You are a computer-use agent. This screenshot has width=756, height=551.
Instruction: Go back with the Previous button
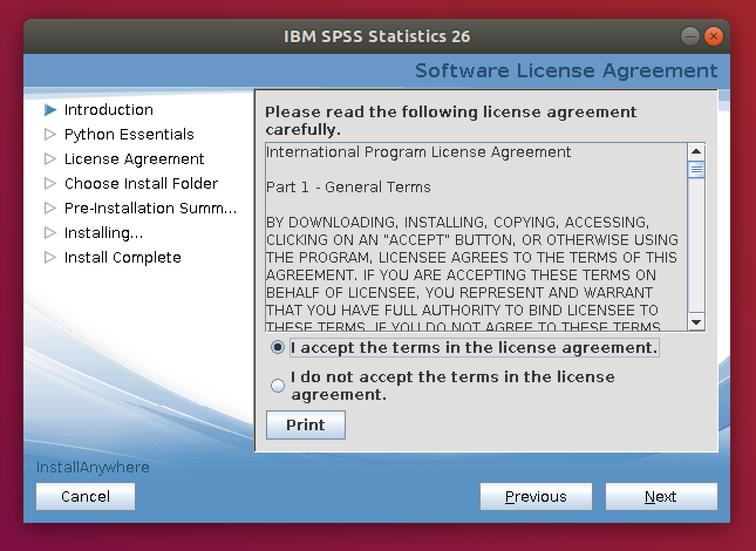536,496
